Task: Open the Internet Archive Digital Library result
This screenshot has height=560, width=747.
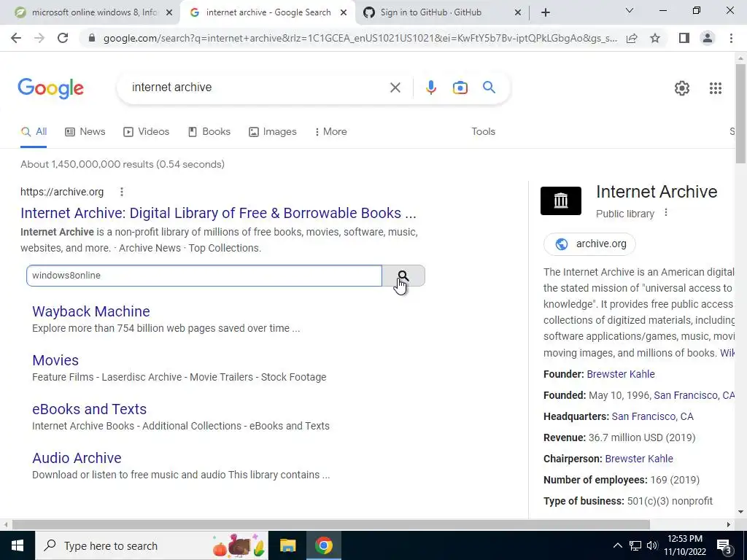Action: click(x=218, y=213)
